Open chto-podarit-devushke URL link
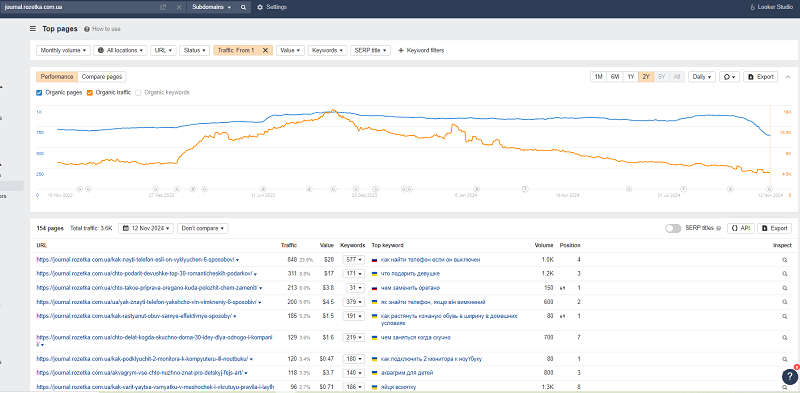The height and width of the screenshot is (393, 800). coord(145,274)
